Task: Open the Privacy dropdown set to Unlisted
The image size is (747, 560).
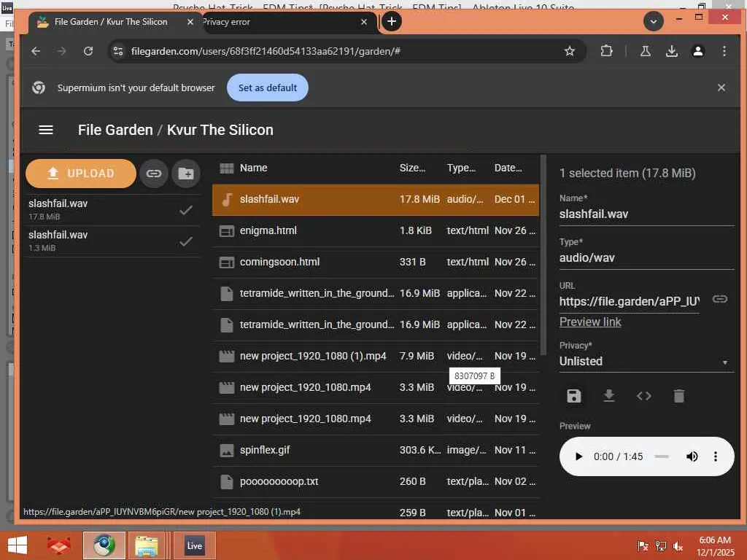Action: click(x=646, y=362)
